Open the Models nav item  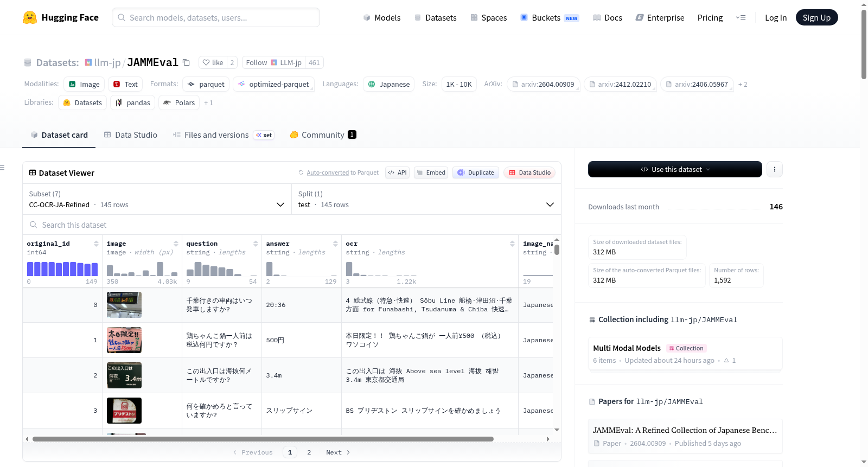[x=382, y=17]
